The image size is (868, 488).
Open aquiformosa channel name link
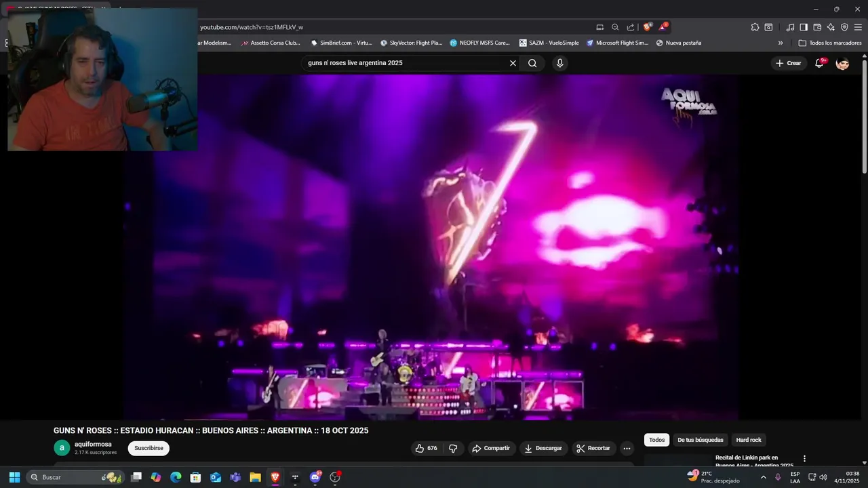(93, 445)
